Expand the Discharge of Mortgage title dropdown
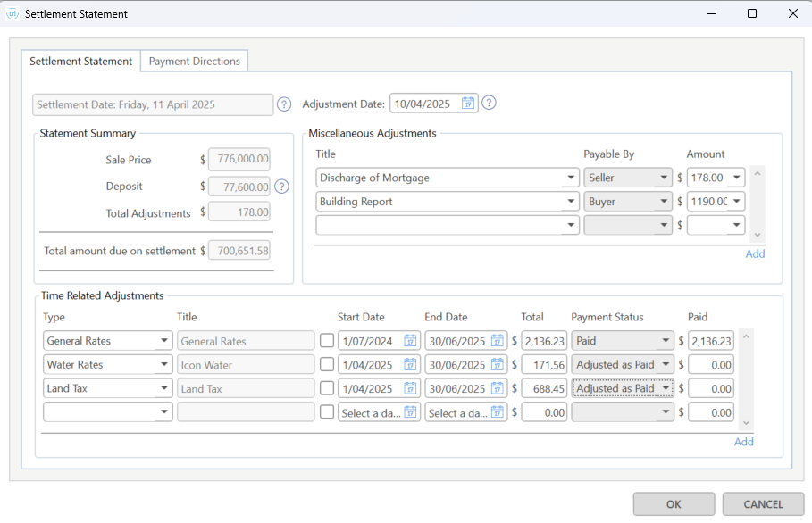 tap(571, 178)
